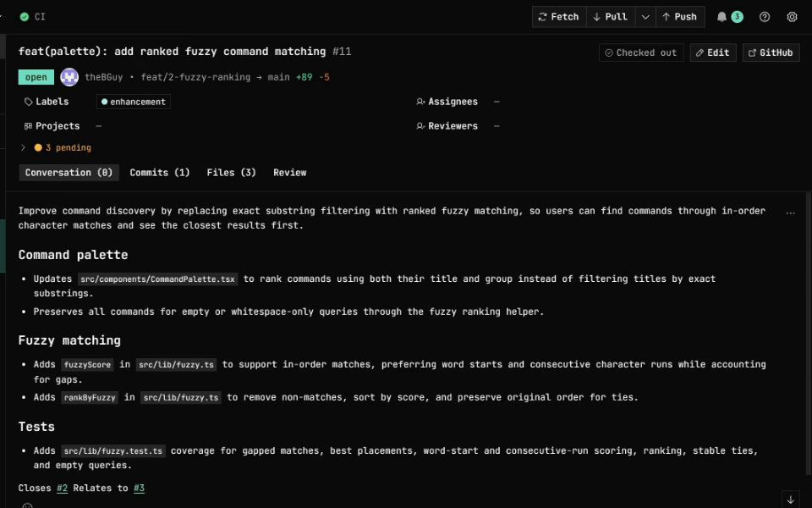Image resolution: width=812 pixels, height=508 pixels.
Task: Select the enhancement label chip
Action: click(134, 102)
